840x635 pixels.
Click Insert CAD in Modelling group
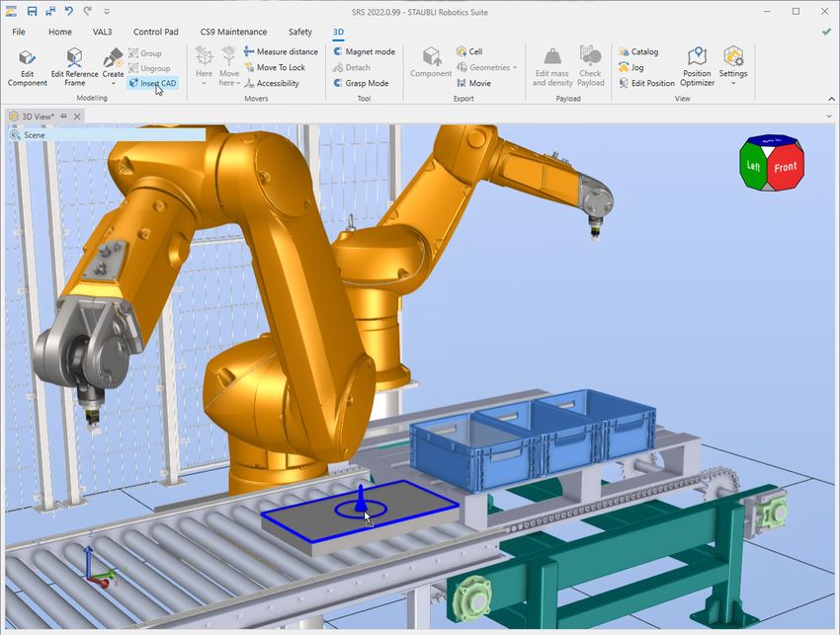(x=152, y=83)
